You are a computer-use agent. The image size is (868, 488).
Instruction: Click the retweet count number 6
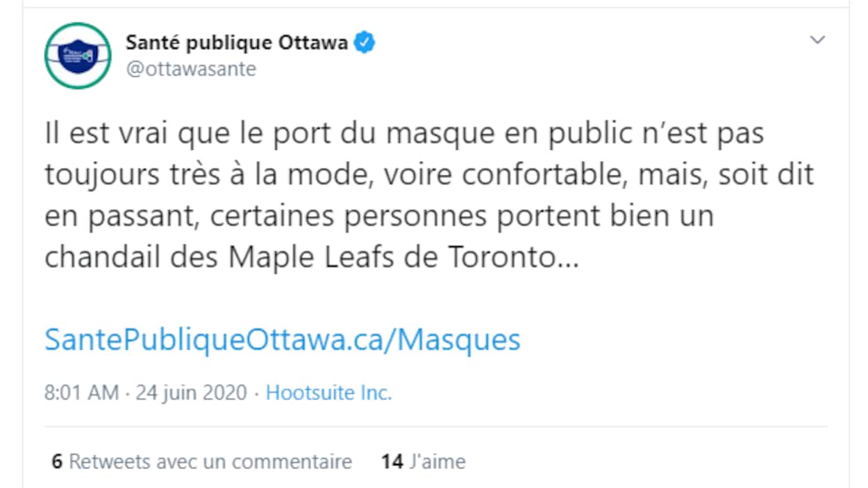pos(57,462)
